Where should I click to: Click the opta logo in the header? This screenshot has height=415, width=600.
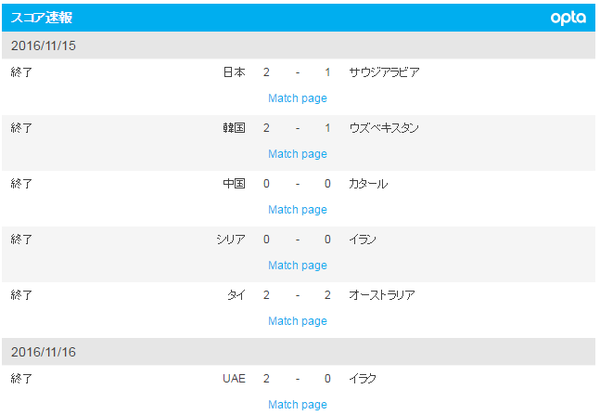568,18
